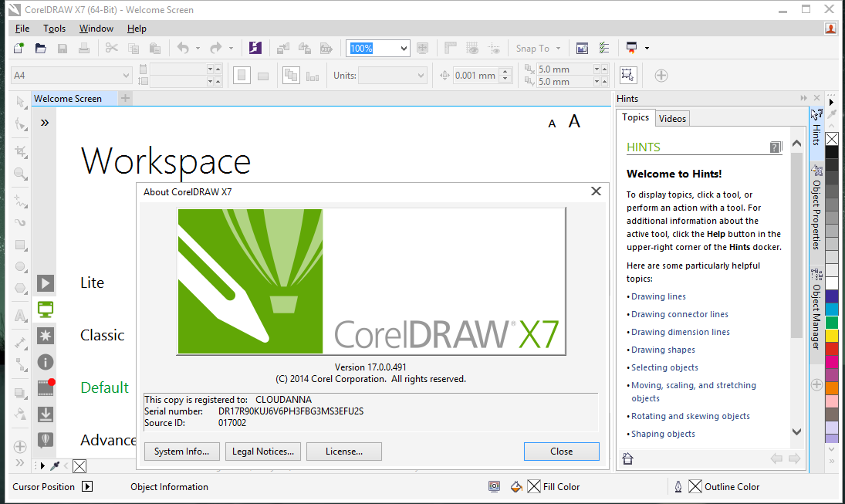The image size is (845, 504).
Task: Click the home icon in Hints docker
Action: [628, 458]
